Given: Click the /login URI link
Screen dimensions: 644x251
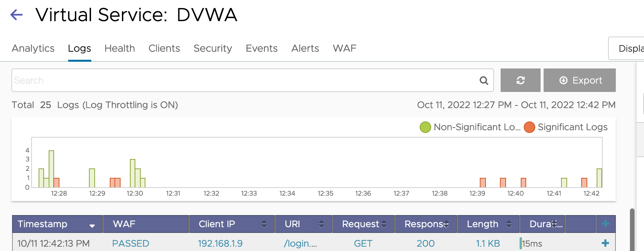Looking at the screenshot, I should [x=300, y=243].
